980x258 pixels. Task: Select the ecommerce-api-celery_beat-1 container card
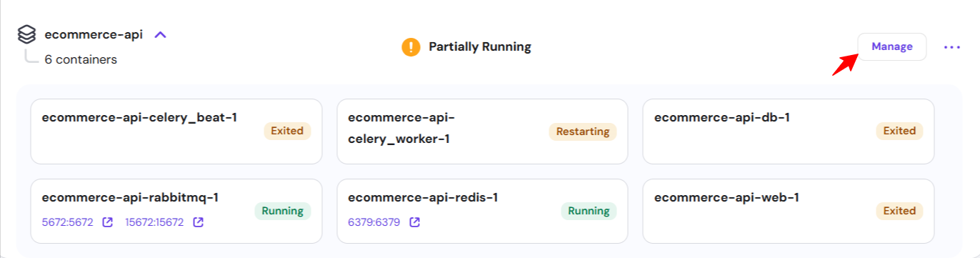tap(176, 132)
